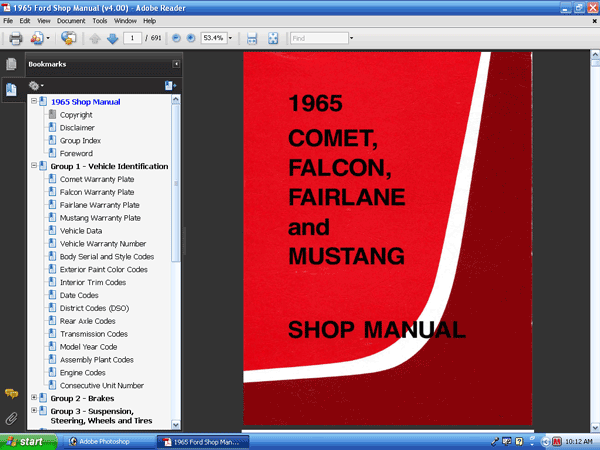Image resolution: width=600 pixels, height=450 pixels.
Task: Open the File menu
Action: pos(8,21)
